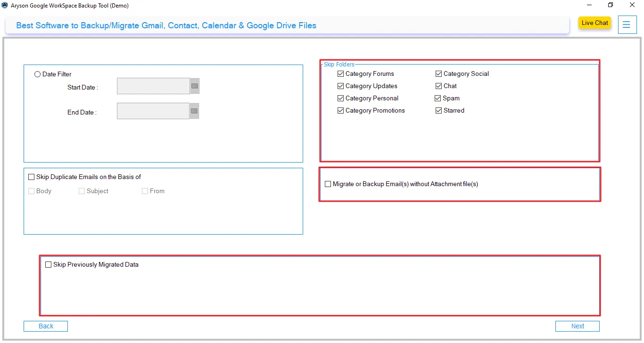The height and width of the screenshot is (343, 644).
Task: Uncheck Category Updates in Skip Folders
Action: tap(340, 86)
